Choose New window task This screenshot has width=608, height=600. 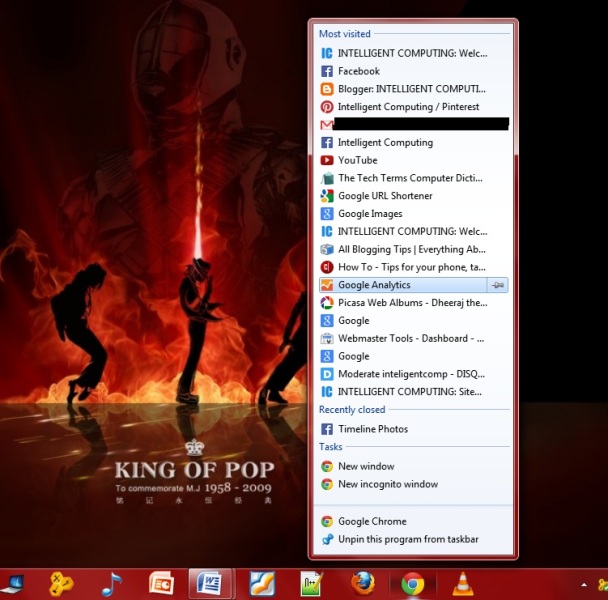click(414, 466)
